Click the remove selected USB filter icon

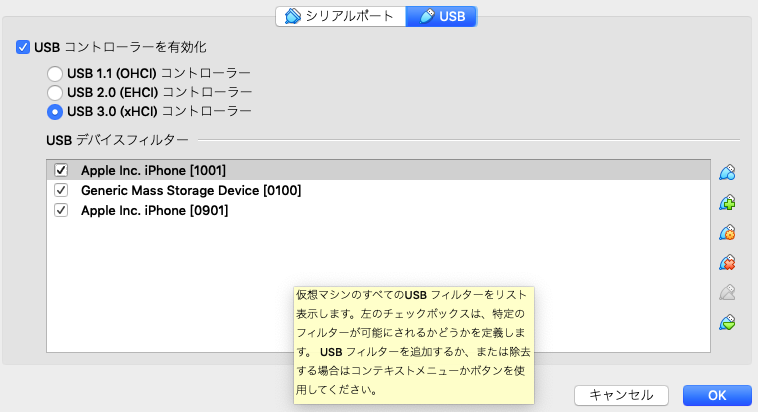coord(727,263)
